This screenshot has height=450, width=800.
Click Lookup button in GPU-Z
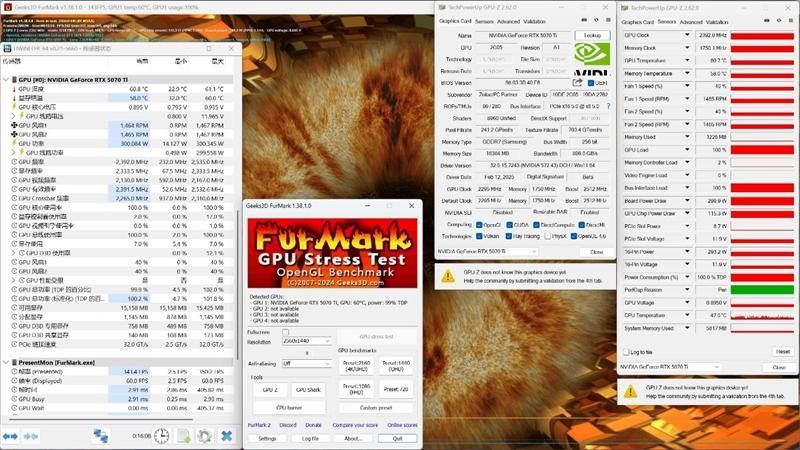tap(592, 35)
